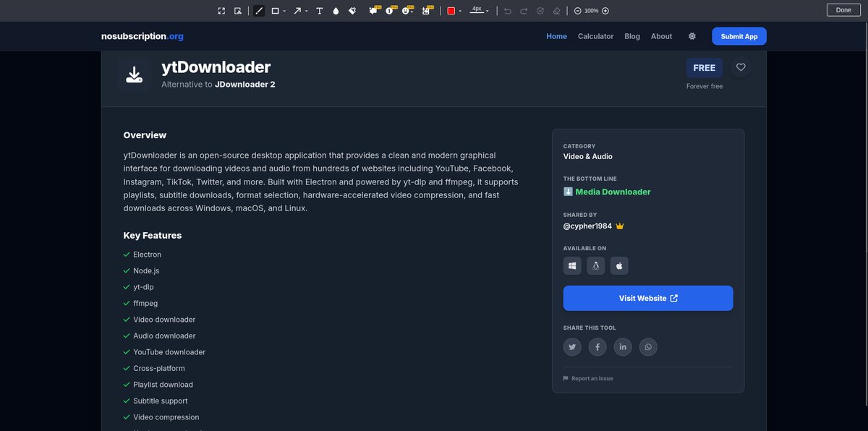Select the Text tool
868x431 pixels.
click(319, 11)
